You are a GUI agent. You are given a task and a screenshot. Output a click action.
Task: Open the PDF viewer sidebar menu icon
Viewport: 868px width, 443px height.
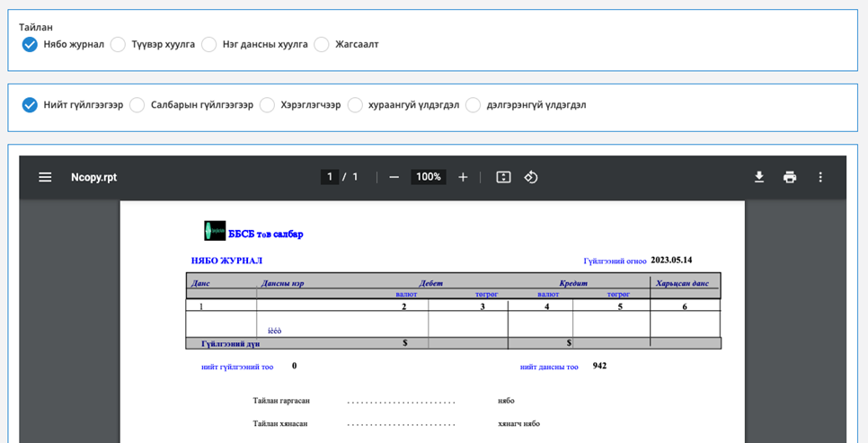point(45,177)
